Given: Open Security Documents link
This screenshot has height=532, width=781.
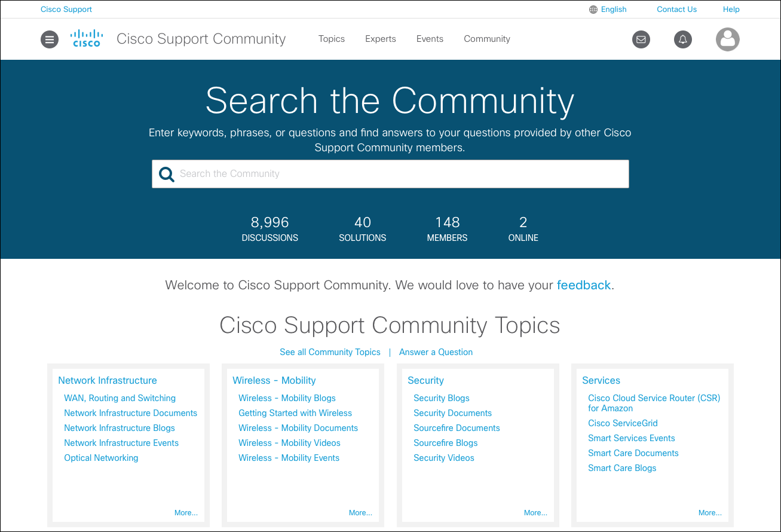Looking at the screenshot, I should (x=452, y=413).
